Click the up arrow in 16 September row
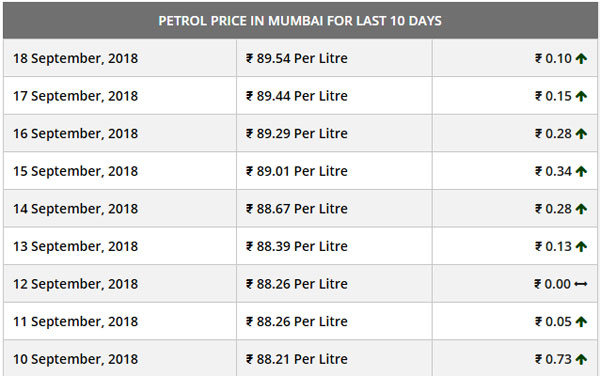Viewport: 600px width, 376px height. tap(581, 133)
